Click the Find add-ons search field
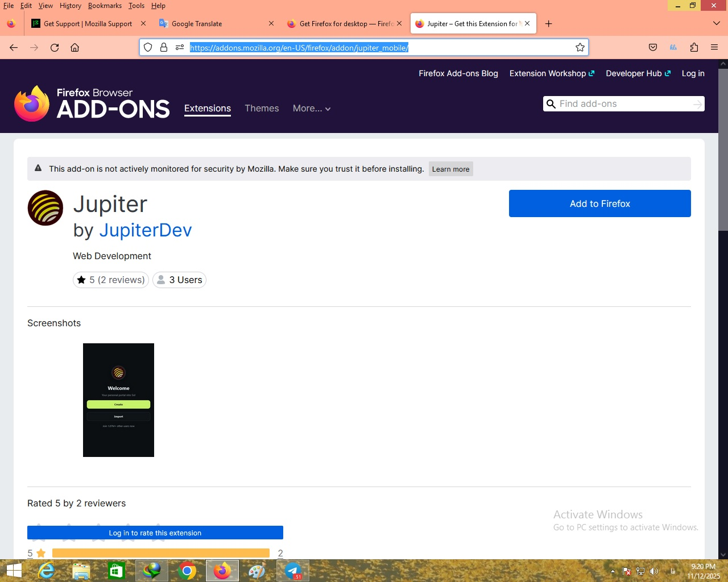The height and width of the screenshot is (582, 728). pyautogui.click(x=623, y=104)
